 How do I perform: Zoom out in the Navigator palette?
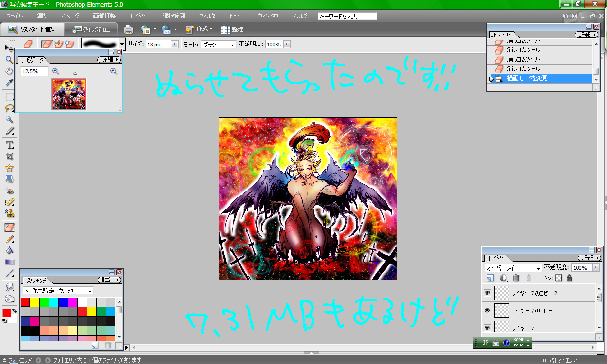point(55,71)
